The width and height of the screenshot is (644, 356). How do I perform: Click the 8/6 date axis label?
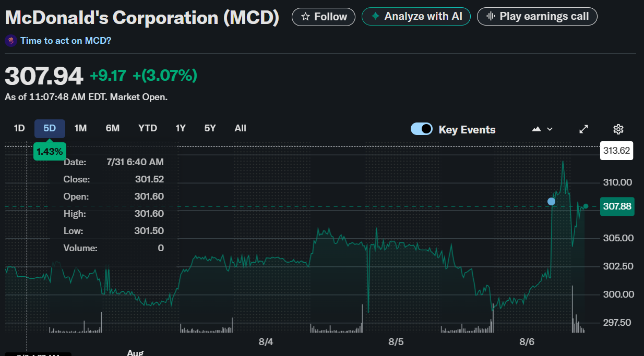coord(527,342)
